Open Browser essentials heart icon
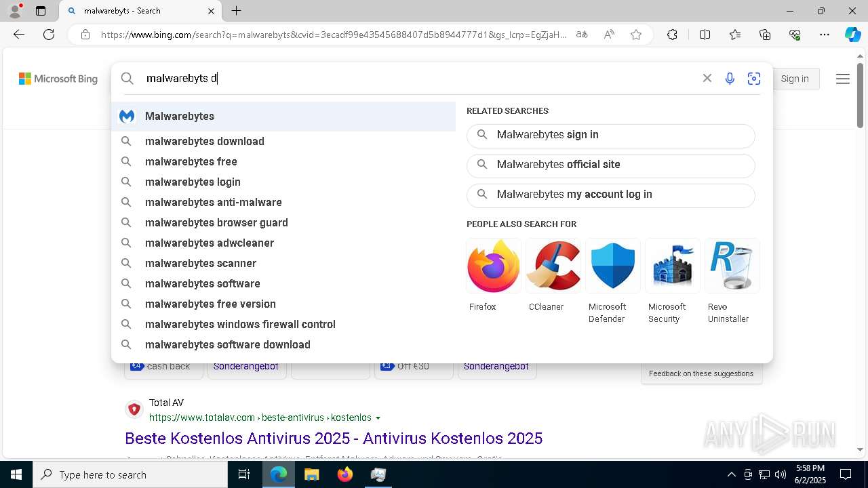This screenshot has height=488, width=868. click(x=795, y=35)
